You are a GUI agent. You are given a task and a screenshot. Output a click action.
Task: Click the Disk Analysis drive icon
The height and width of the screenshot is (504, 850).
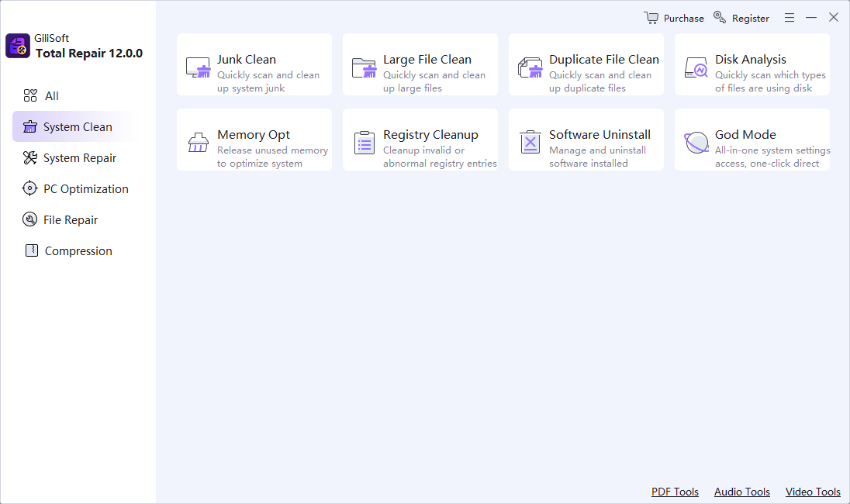696,67
